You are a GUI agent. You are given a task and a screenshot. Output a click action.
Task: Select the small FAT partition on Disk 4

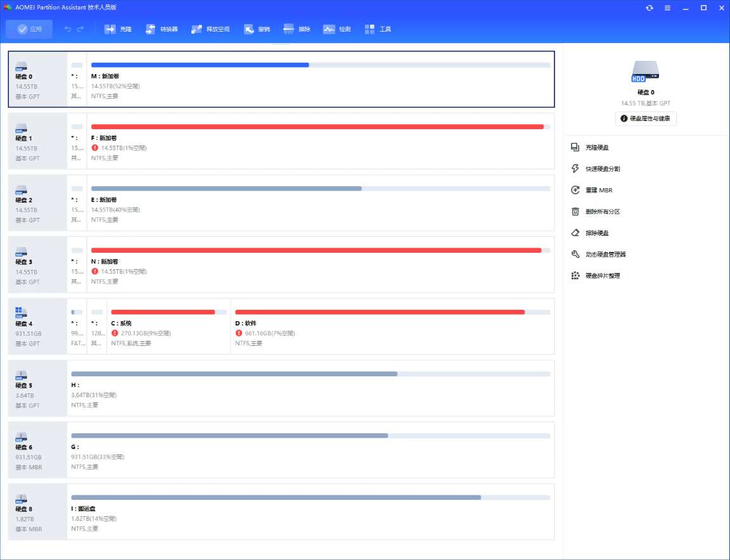[x=77, y=326]
